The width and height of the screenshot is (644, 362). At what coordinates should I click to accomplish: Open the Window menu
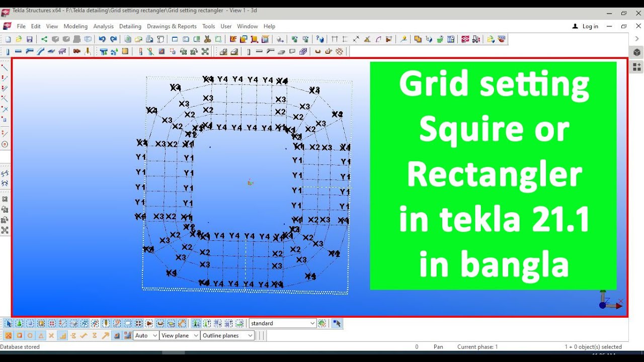tap(248, 26)
